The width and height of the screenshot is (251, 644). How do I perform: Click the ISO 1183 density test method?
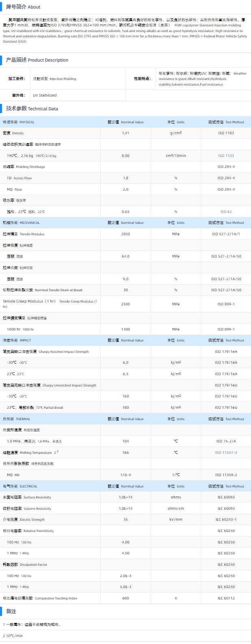(x=226, y=133)
